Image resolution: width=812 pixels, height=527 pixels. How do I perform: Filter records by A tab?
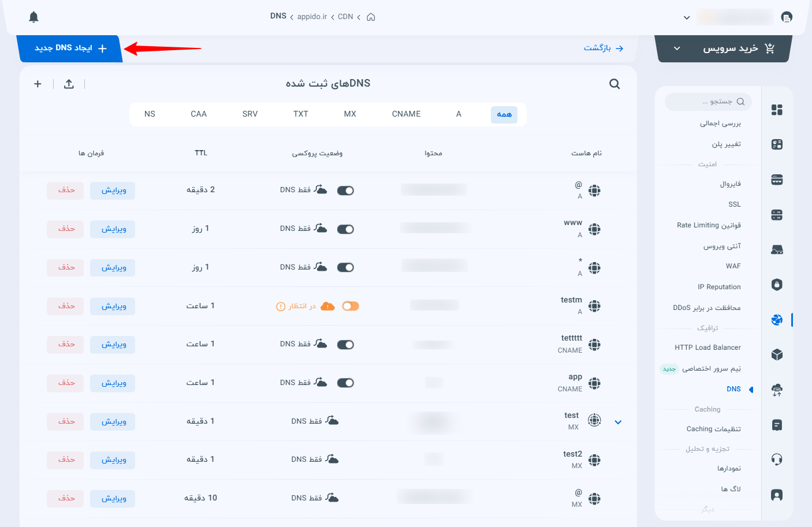(459, 114)
